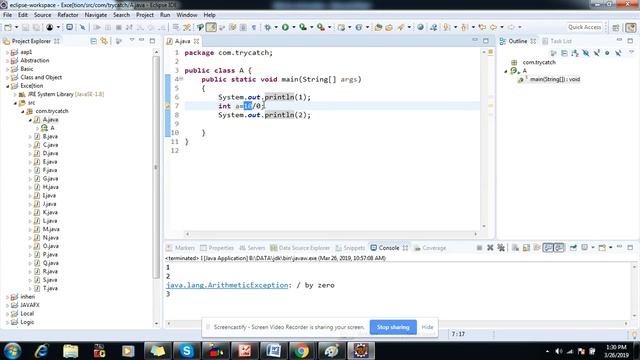Click the editor horizontal scrollbar

331,234
